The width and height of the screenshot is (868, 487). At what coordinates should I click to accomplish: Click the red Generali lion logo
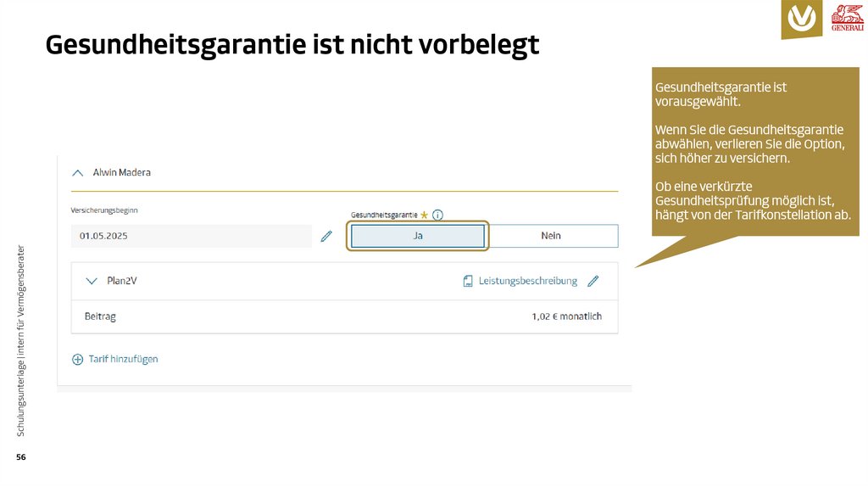(x=847, y=17)
